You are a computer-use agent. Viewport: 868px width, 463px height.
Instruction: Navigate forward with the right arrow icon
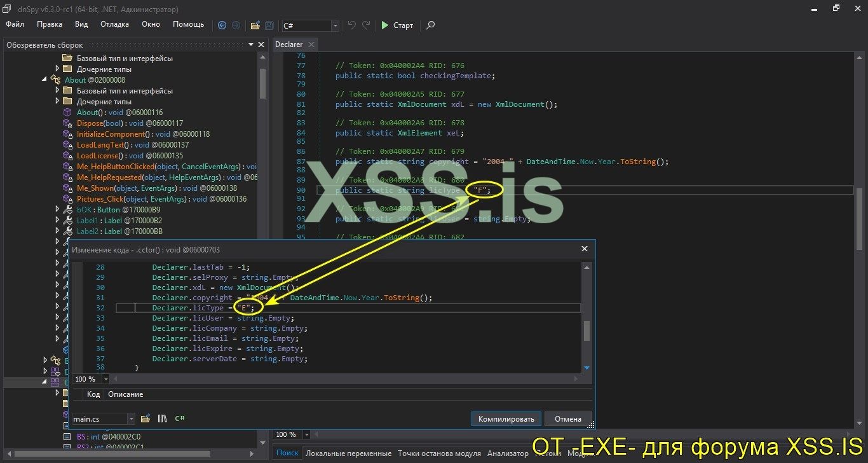point(236,25)
